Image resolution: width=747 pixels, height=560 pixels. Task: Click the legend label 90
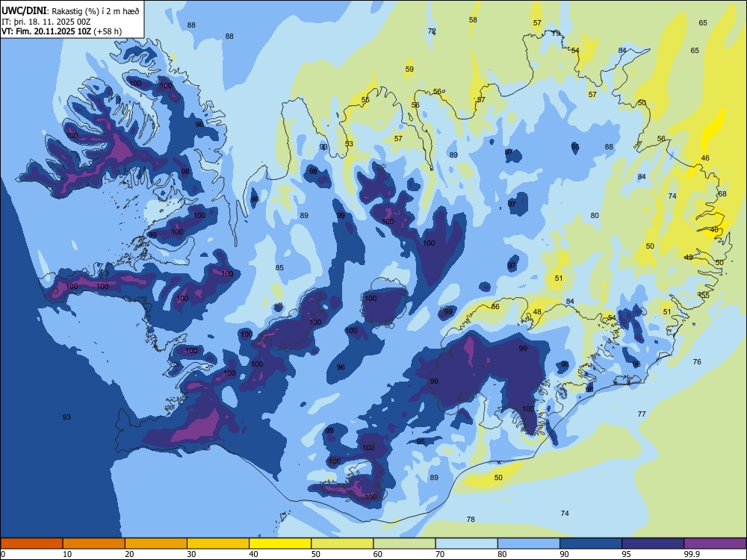[x=565, y=554]
